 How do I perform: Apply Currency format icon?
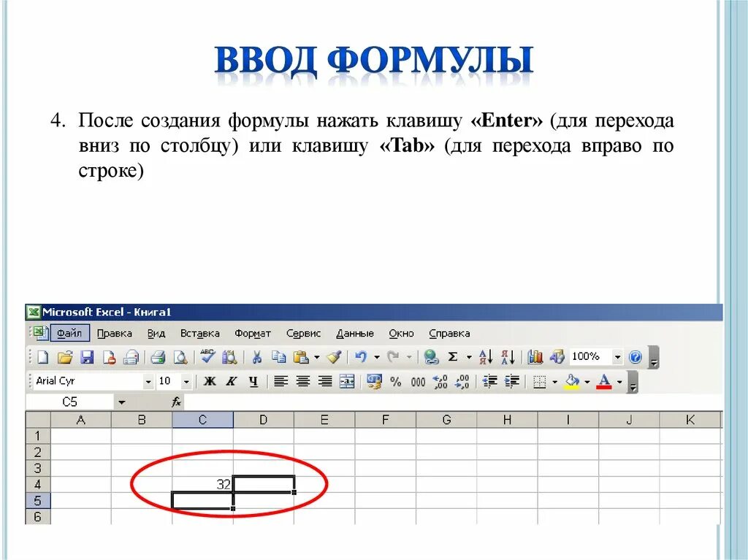point(375,382)
